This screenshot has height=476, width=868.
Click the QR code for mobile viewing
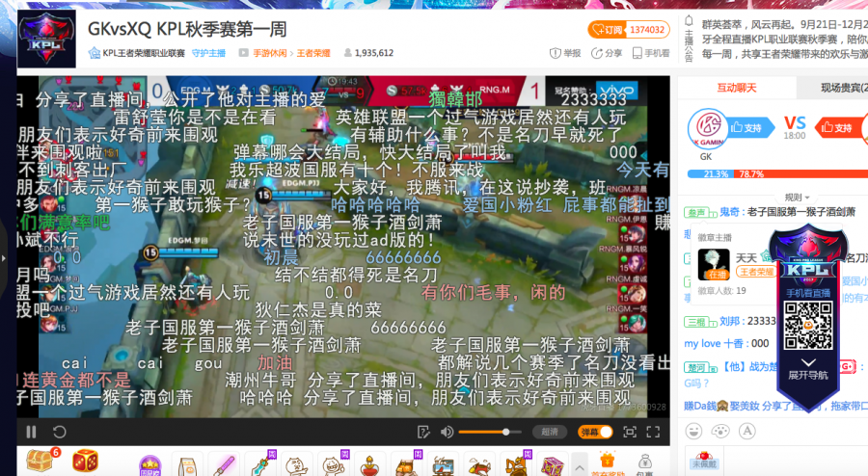pos(808,326)
